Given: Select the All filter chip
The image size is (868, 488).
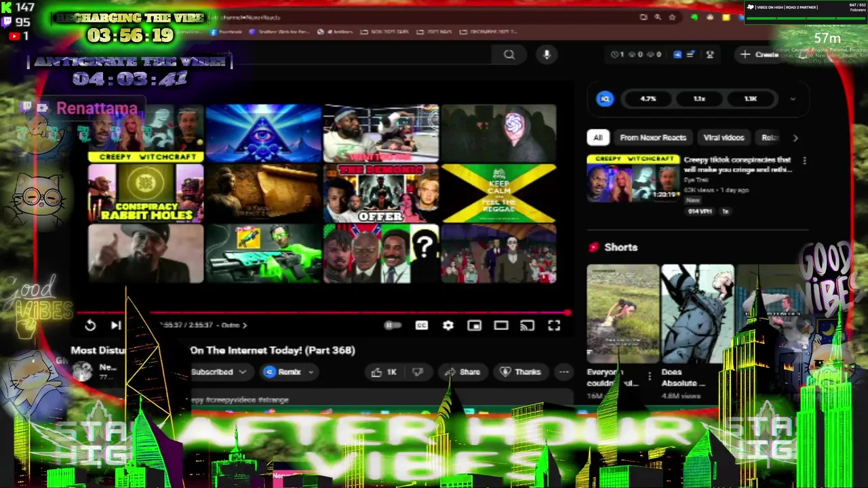Looking at the screenshot, I should (x=598, y=138).
